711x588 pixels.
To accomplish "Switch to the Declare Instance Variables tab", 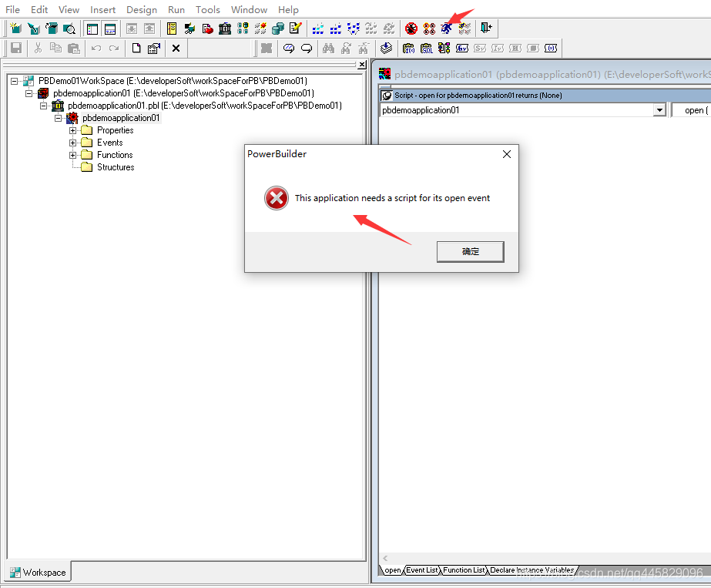I will [x=532, y=570].
